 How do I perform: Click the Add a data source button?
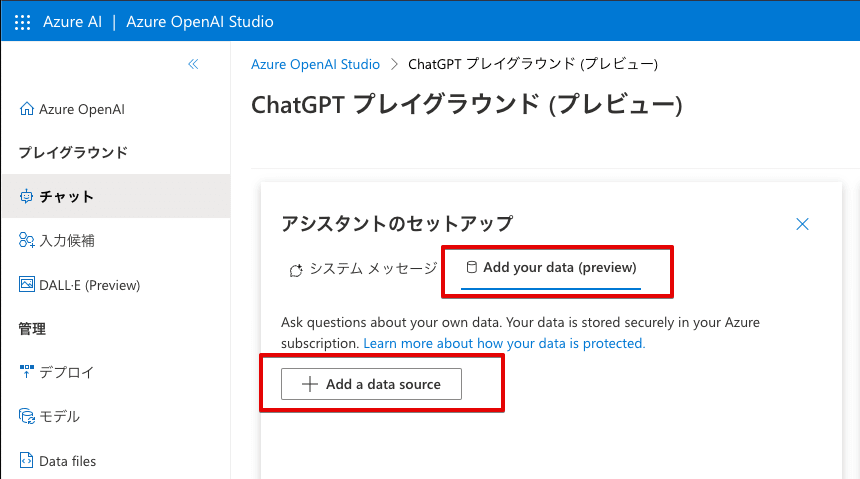371,384
